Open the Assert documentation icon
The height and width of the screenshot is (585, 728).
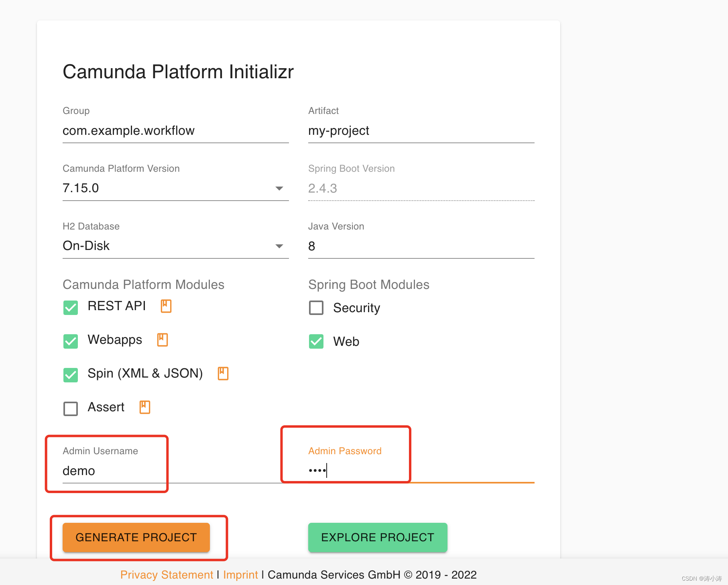pyautogui.click(x=145, y=407)
